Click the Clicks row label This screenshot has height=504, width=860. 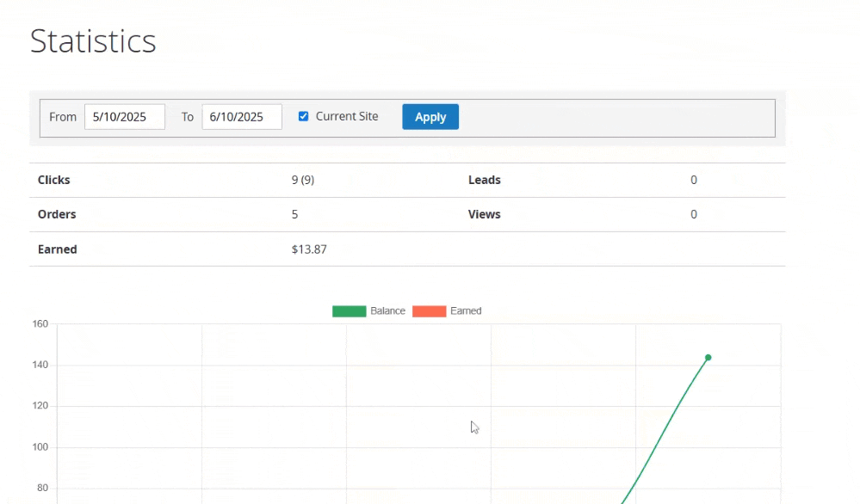tap(54, 181)
